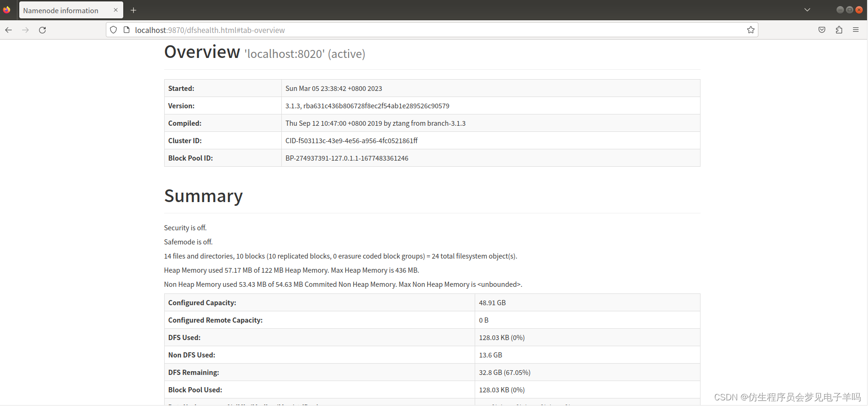Click the Summary heading
The image size is (868, 406).
click(x=204, y=196)
